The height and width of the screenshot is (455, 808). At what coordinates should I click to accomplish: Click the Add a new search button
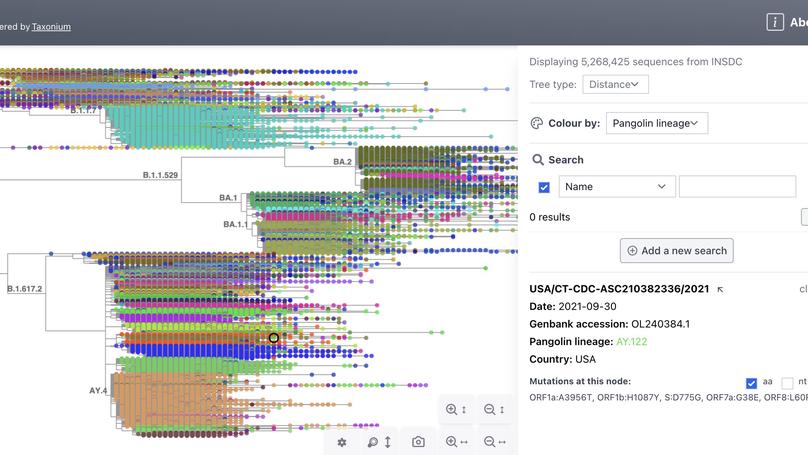(677, 250)
